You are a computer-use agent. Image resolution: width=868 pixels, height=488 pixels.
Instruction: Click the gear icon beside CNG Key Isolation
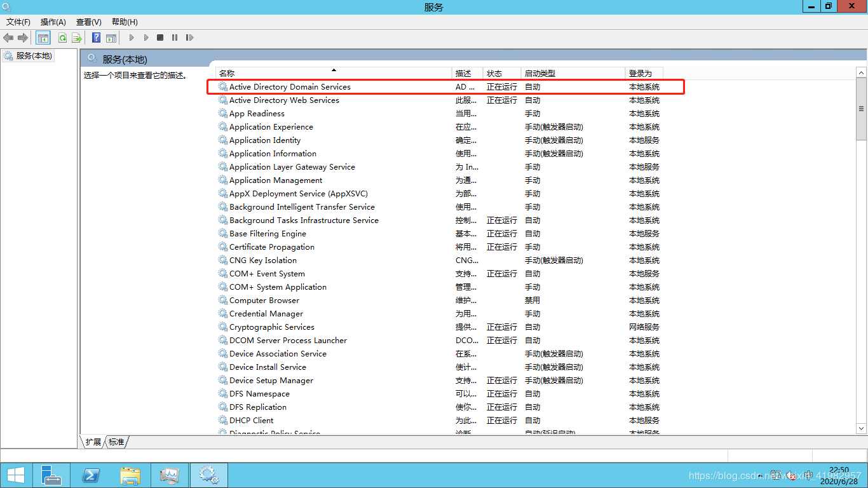point(223,261)
